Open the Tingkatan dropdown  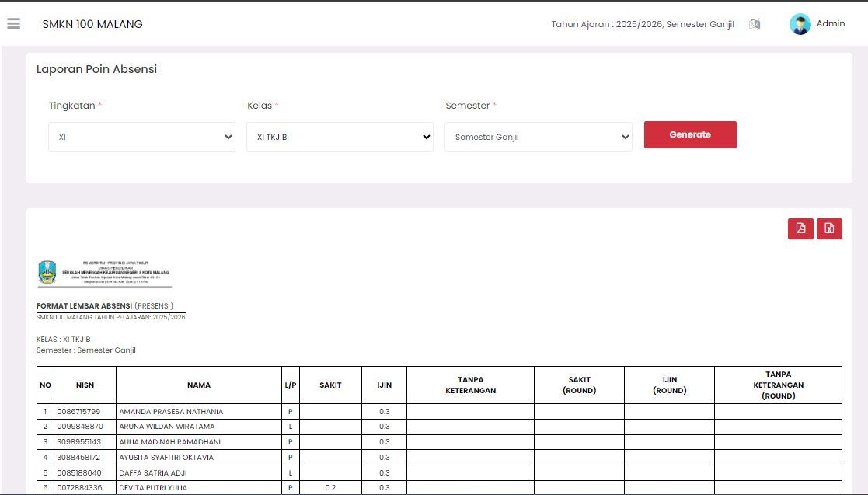click(141, 137)
